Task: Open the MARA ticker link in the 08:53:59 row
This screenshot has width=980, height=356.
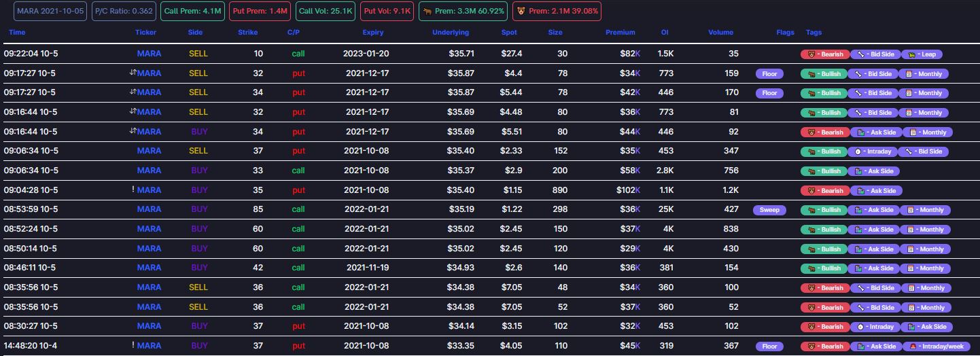Action: coord(149,209)
